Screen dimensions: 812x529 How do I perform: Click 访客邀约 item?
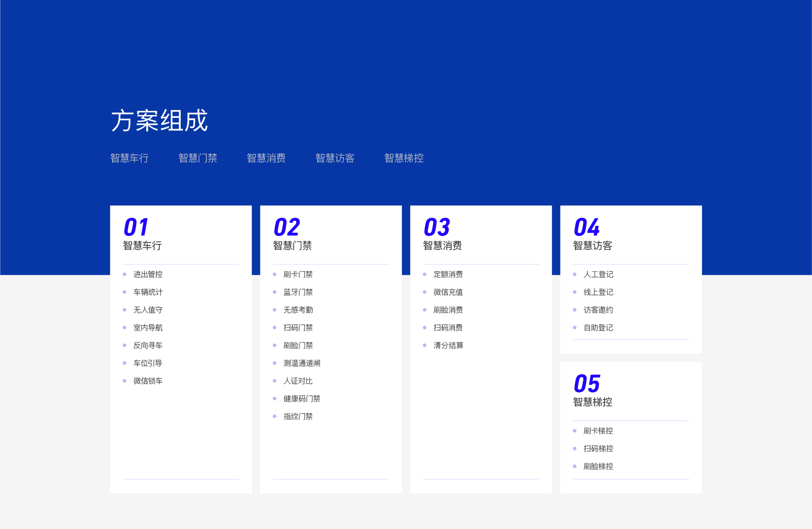[598, 310]
